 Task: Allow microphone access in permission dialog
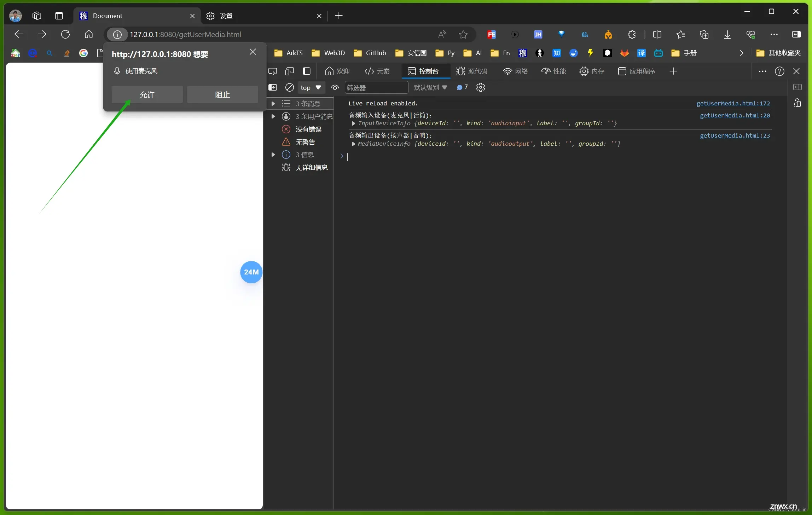click(x=147, y=94)
